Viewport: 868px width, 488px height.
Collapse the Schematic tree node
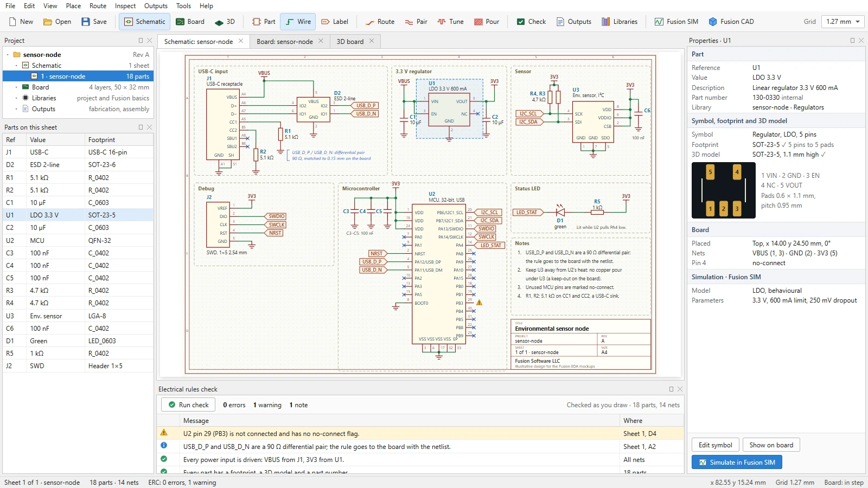(16, 66)
